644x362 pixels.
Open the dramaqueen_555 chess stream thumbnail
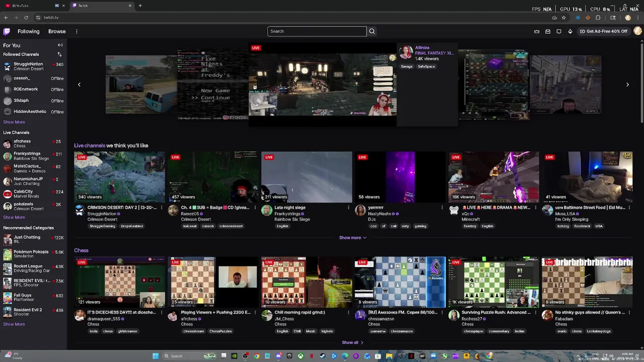[x=119, y=282]
